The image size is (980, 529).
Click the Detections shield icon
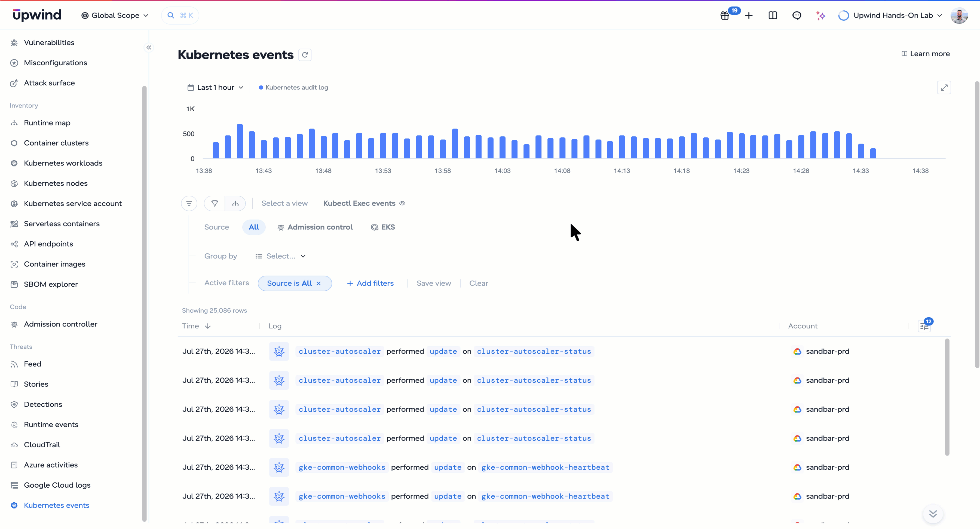click(x=14, y=404)
